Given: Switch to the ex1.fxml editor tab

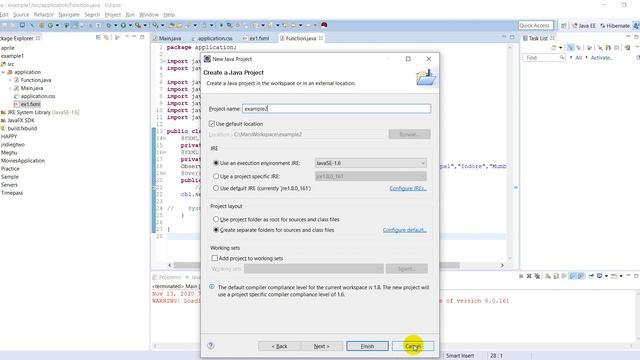Looking at the screenshot, I should pos(256,38).
